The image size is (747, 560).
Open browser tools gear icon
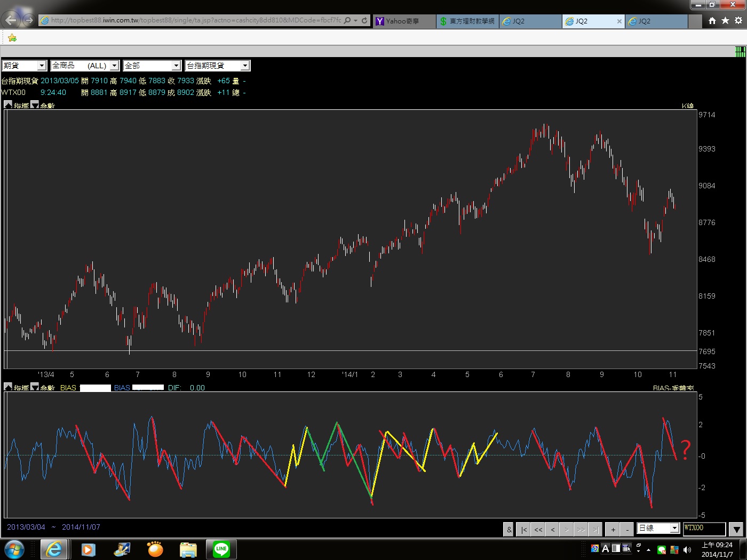[738, 20]
